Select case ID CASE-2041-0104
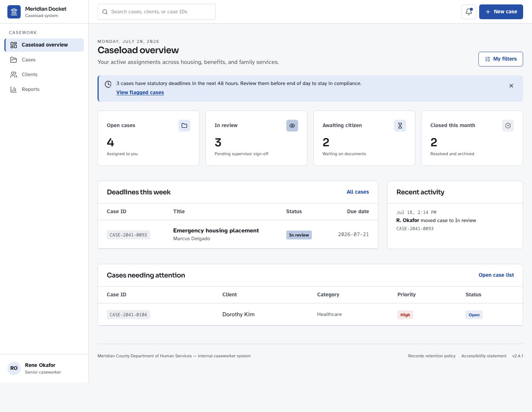Viewport: 532px width, 412px height. [x=128, y=315]
